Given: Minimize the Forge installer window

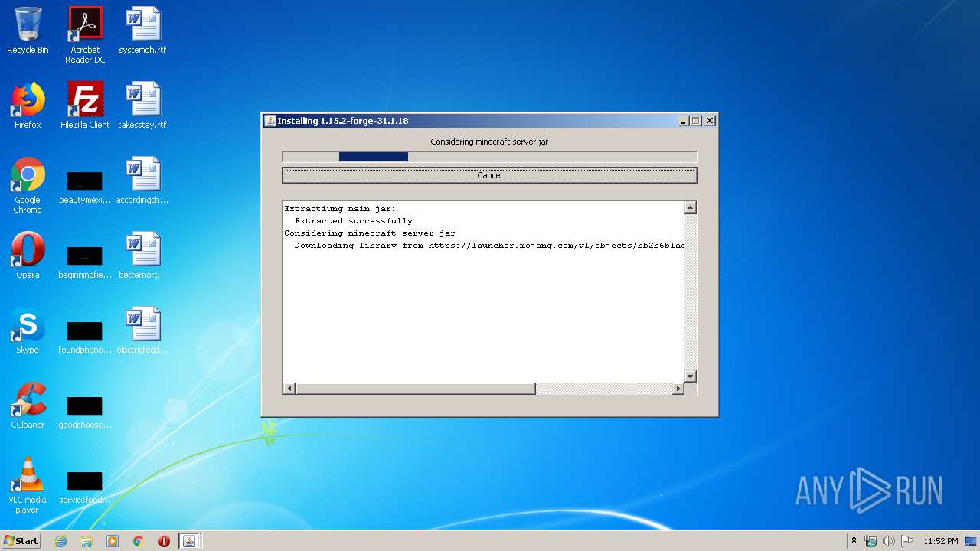Looking at the screenshot, I should coord(683,121).
